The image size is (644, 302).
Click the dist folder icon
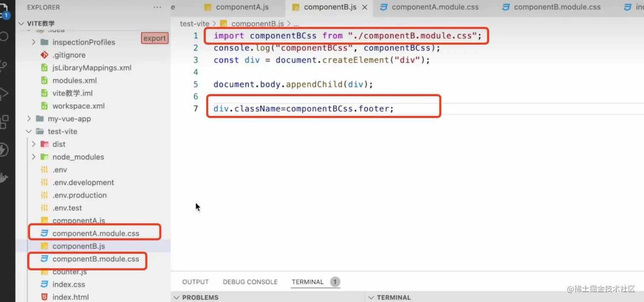tap(44, 144)
